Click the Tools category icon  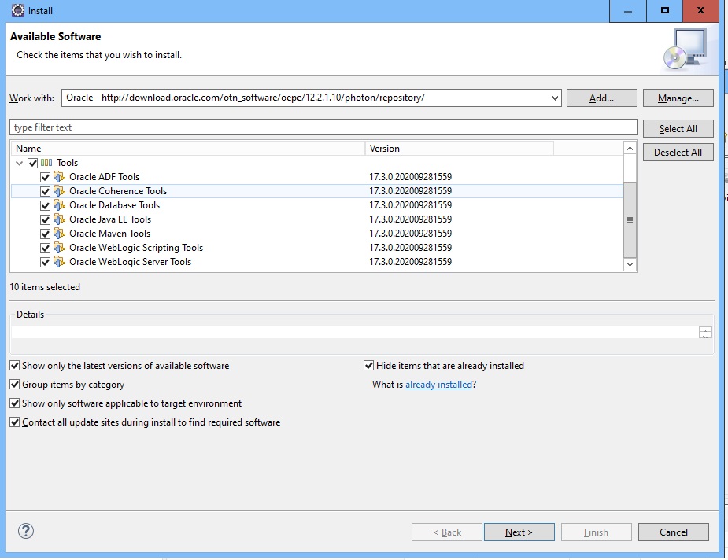46,162
